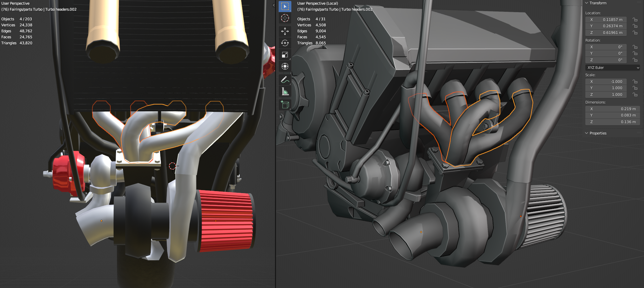Click the "Location:" label in Transform panel
Screen dimensions: 644x288
(593, 13)
